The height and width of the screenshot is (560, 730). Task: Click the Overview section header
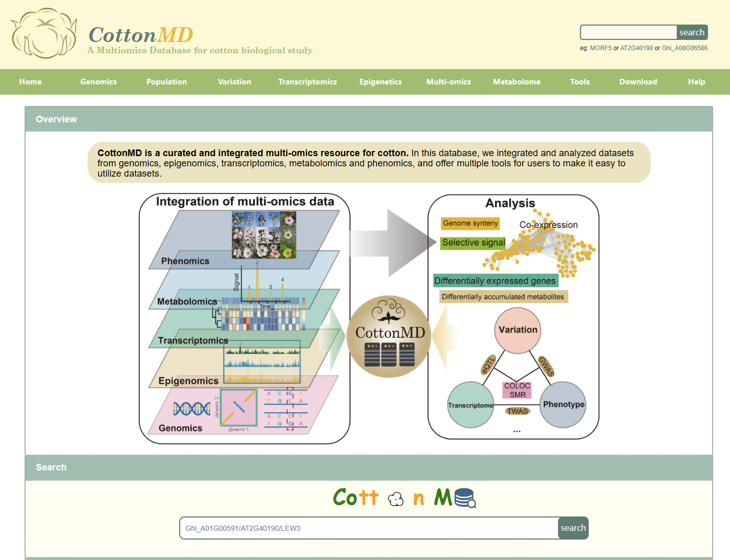[369, 119]
